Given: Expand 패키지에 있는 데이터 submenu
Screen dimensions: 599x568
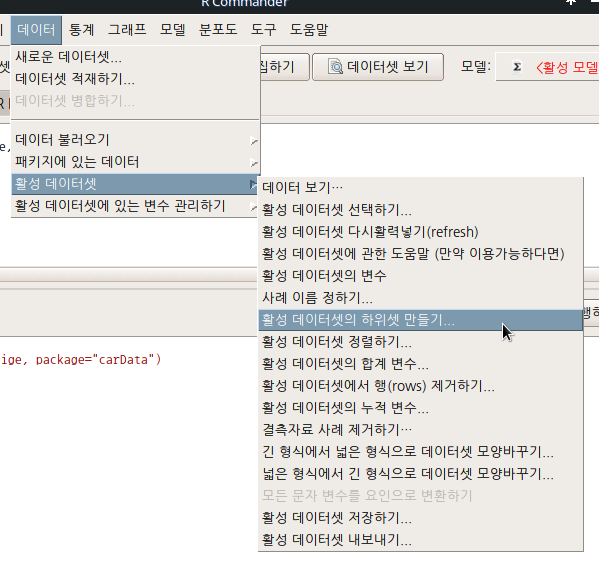Looking at the screenshot, I should pos(136,162).
